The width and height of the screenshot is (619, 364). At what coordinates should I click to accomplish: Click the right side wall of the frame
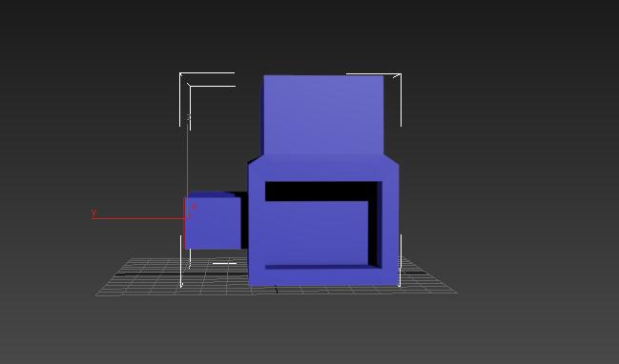pyautogui.click(x=390, y=225)
